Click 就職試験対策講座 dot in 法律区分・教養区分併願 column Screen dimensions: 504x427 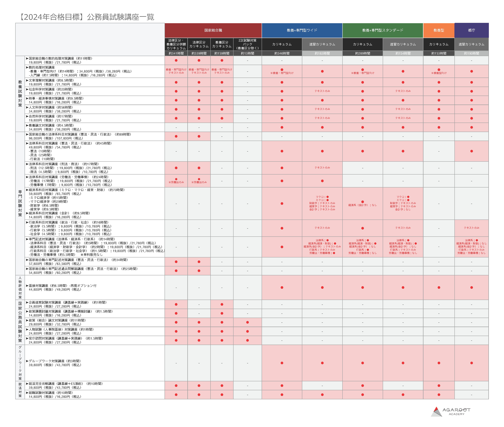(x=176, y=395)
